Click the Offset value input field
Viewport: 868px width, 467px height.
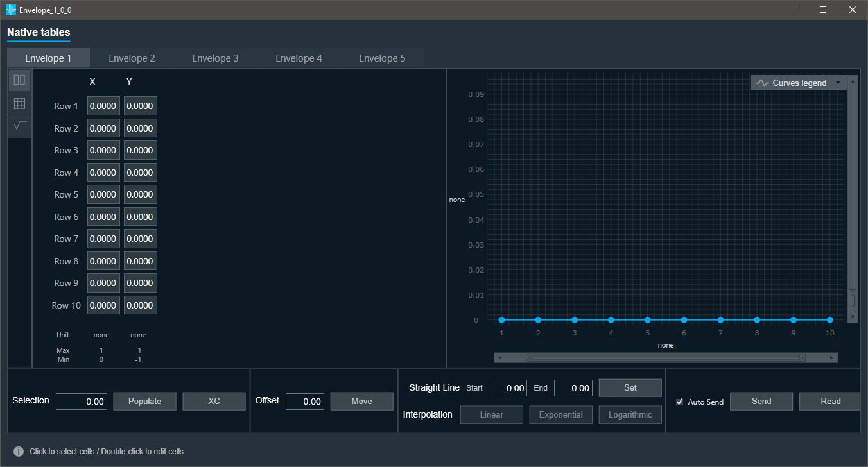click(305, 402)
